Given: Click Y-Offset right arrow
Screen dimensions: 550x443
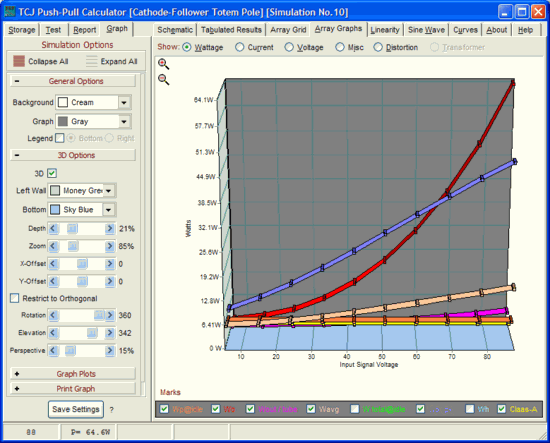Looking at the screenshot, I should pyautogui.click(x=110, y=281).
